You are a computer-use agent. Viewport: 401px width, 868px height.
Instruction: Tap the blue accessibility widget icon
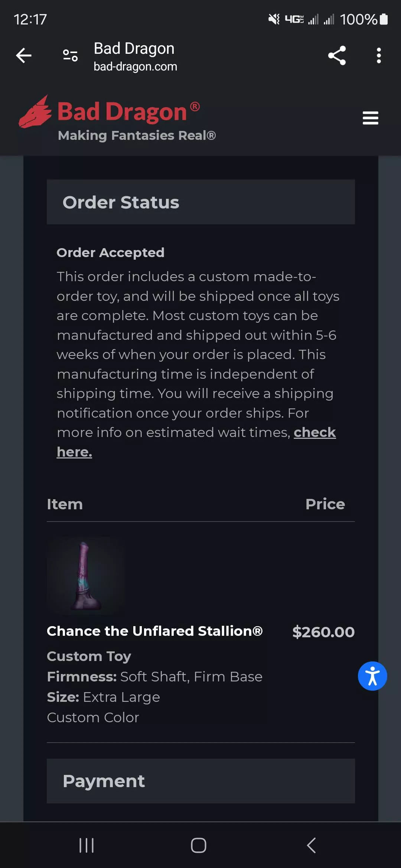tap(372, 676)
